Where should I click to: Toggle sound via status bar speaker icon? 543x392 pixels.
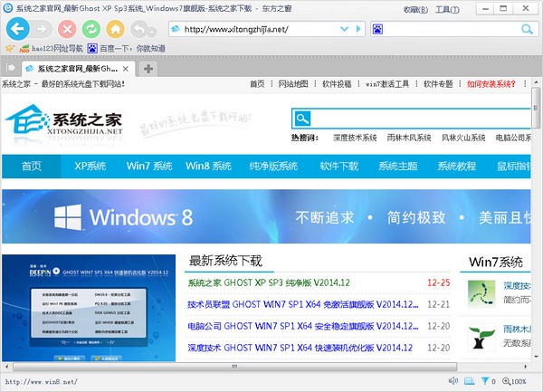[x=453, y=381]
